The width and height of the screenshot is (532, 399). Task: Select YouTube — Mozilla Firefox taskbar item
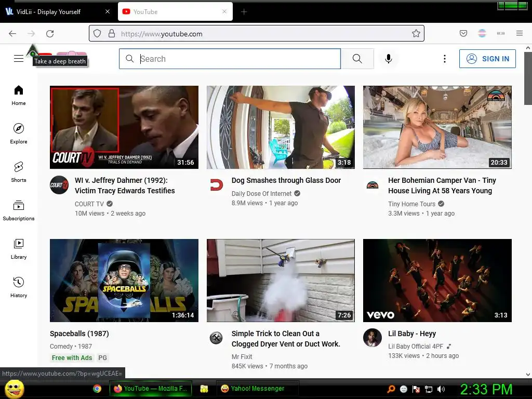151,389
